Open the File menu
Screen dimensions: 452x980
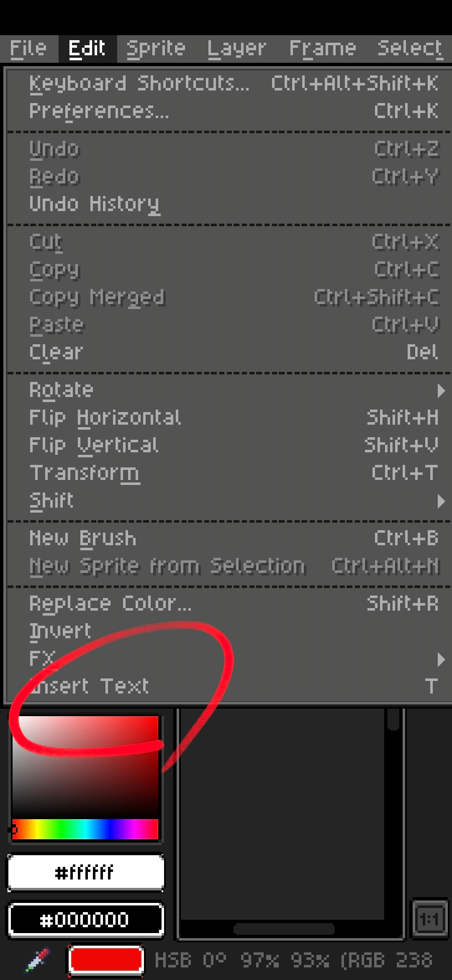[x=28, y=49]
